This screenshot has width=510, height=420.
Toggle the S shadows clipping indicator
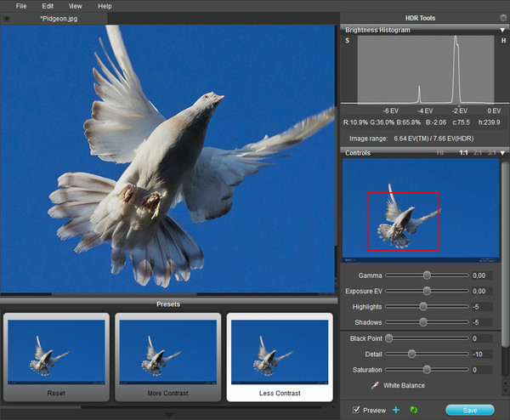click(347, 40)
